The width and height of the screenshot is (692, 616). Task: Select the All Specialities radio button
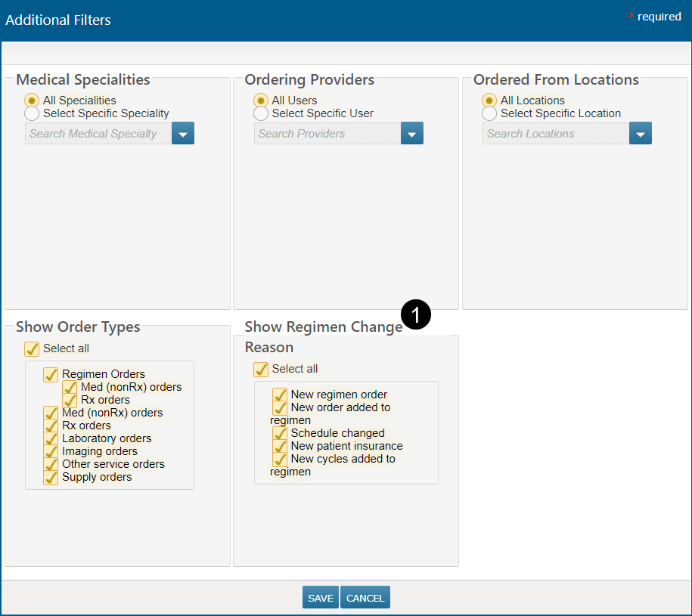tap(33, 101)
